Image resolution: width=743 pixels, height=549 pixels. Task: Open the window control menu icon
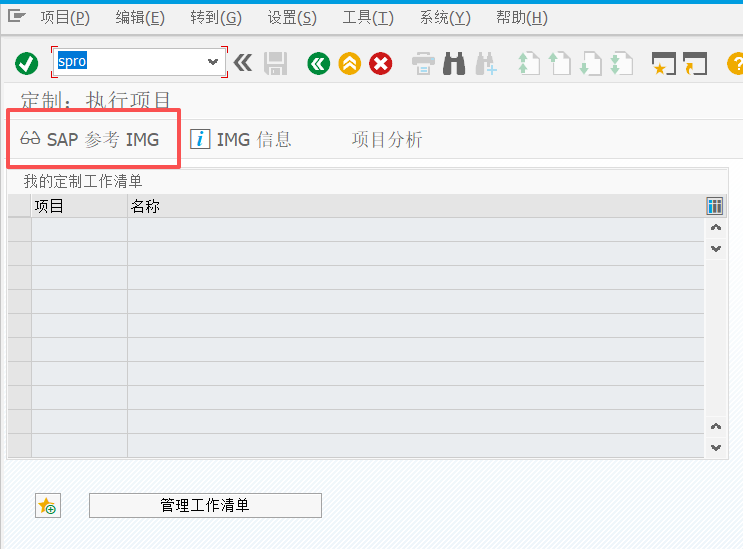17,17
